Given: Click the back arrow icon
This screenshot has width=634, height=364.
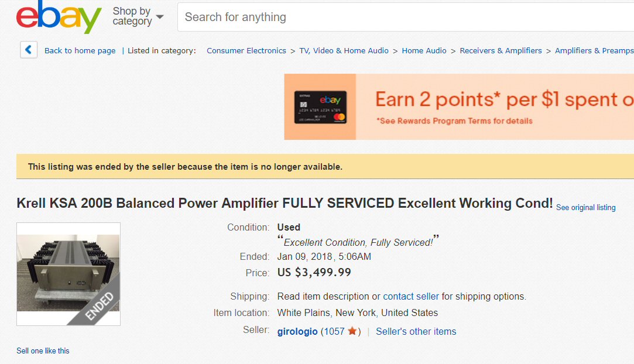Looking at the screenshot, I should pyautogui.click(x=29, y=50).
